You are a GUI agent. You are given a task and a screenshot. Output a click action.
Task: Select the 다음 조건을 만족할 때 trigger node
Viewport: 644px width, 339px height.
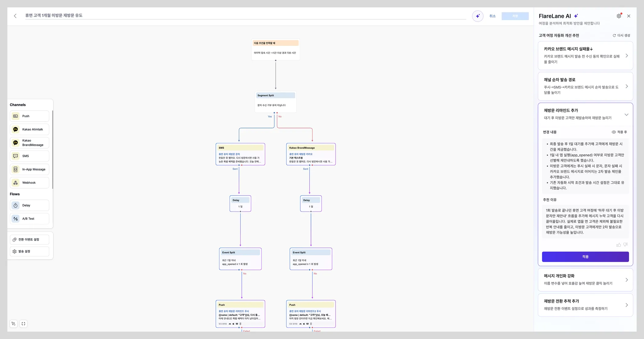(276, 50)
